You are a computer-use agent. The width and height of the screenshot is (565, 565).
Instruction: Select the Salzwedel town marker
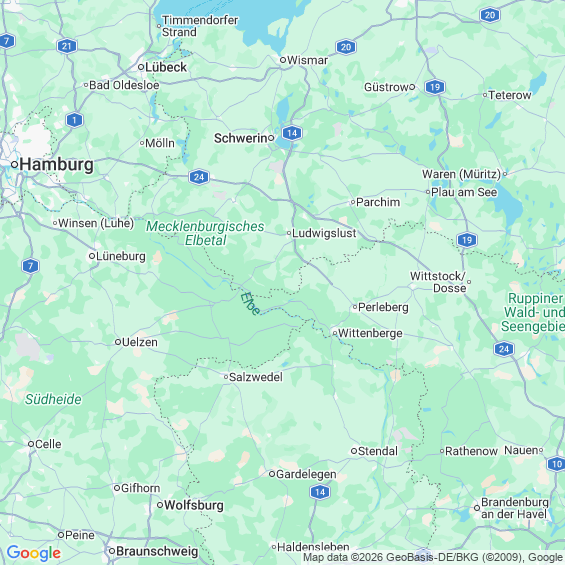226,377
